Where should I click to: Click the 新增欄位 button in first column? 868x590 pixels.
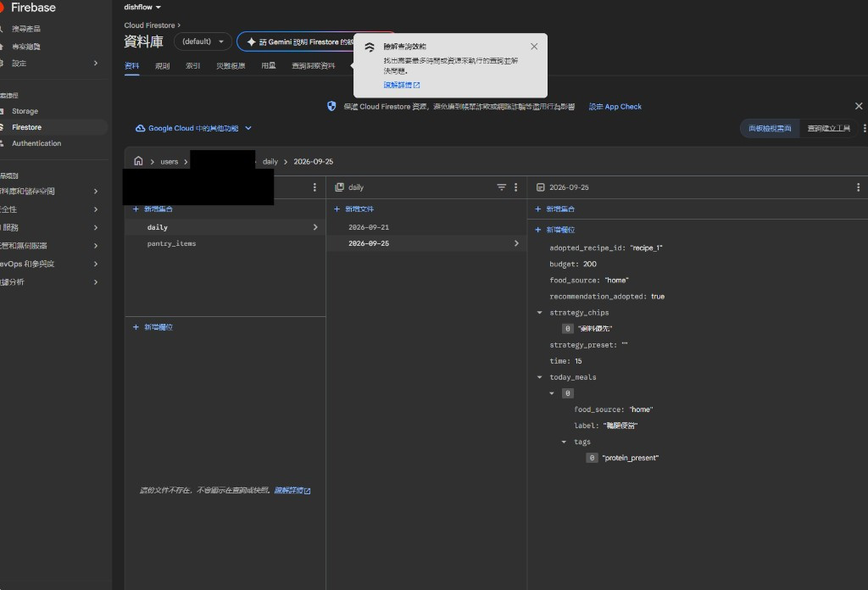153,328
